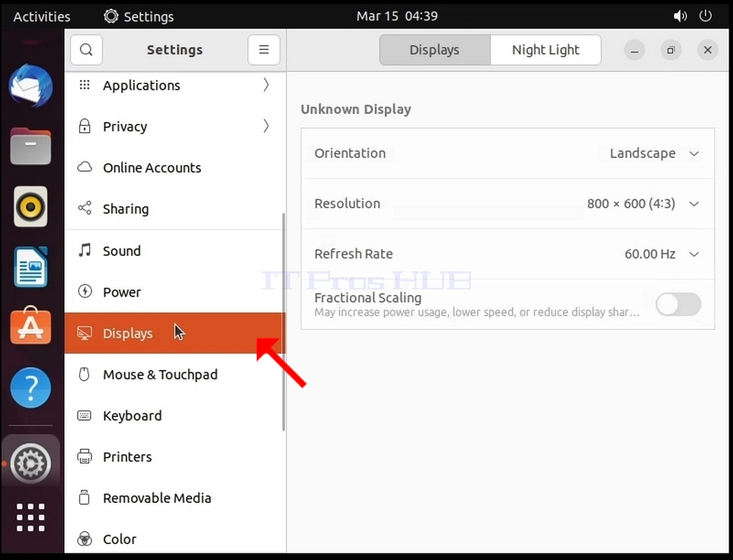The width and height of the screenshot is (733, 560).
Task: Click the search icon in Settings
Action: coord(86,49)
